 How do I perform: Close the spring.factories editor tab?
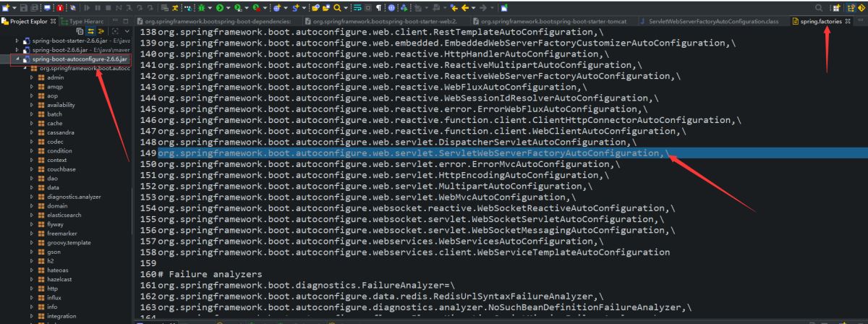848,22
